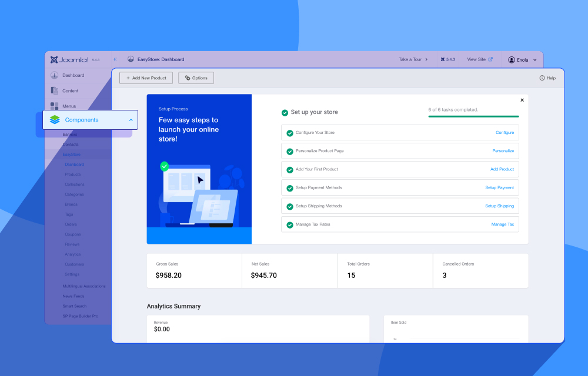Collapse the sidebar with the toggle arrow

click(x=115, y=59)
